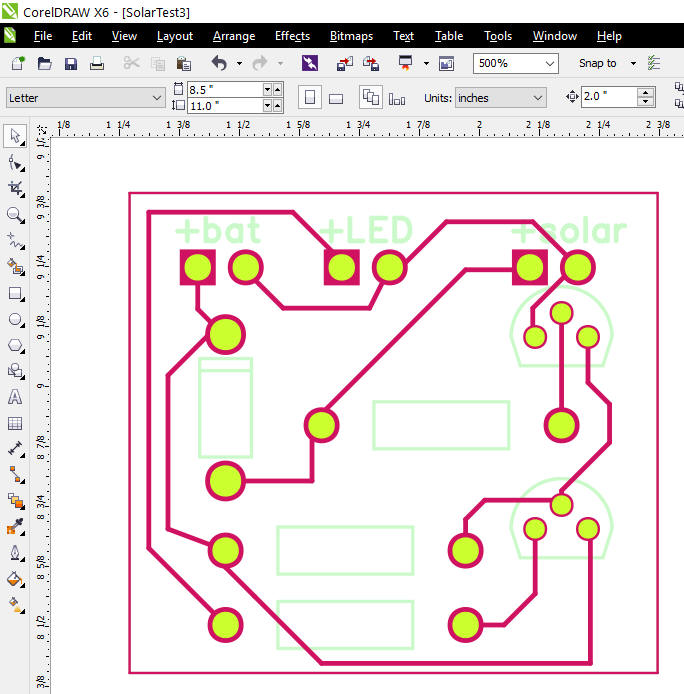
Task: Open the Units inches dropdown
Action: (538, 98)
